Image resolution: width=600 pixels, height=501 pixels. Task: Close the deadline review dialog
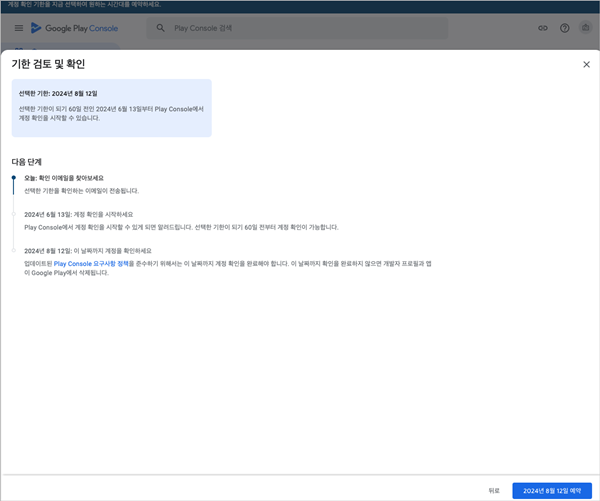pos(586,64)
